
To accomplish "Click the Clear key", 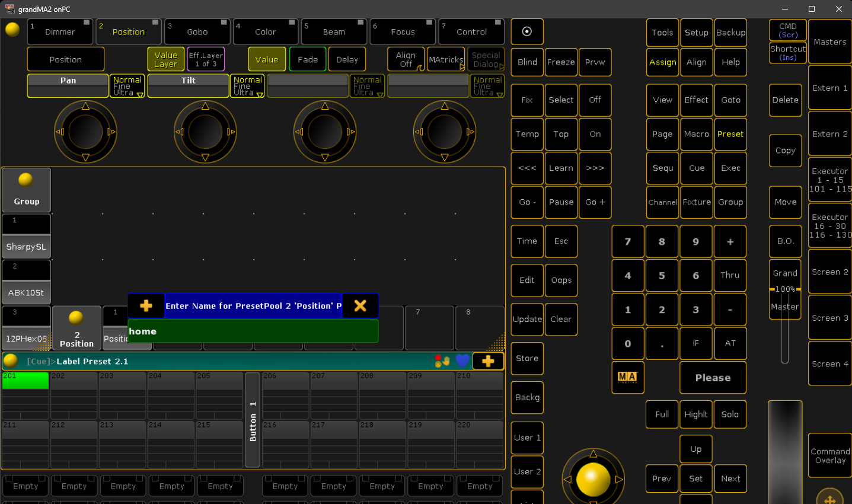I will [561, 319].
